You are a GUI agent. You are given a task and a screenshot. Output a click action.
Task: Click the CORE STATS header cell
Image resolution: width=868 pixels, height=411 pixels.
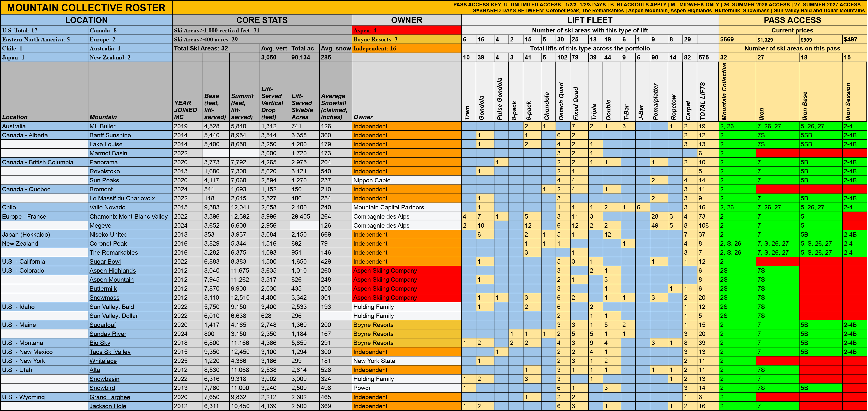pyautogui.click(x=262, y=20)
